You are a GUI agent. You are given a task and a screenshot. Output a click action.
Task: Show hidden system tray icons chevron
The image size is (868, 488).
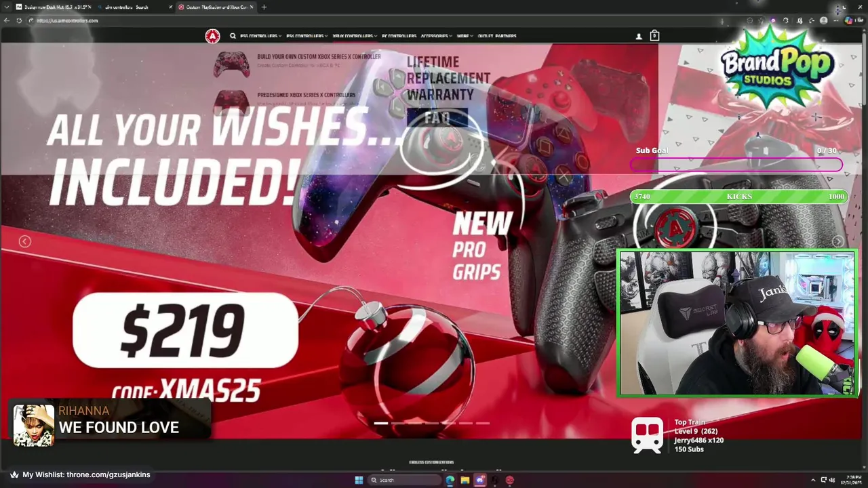coord(813,480)
